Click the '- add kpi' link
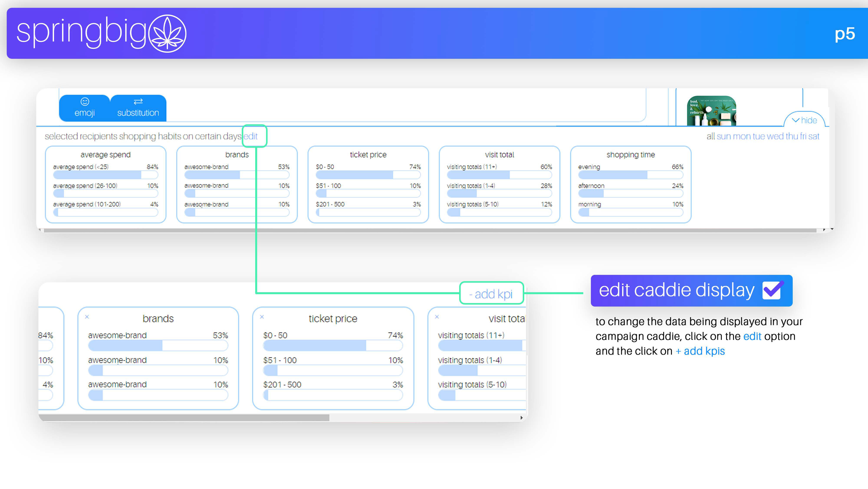The image size is (868, 489). (x=491, y=294)
